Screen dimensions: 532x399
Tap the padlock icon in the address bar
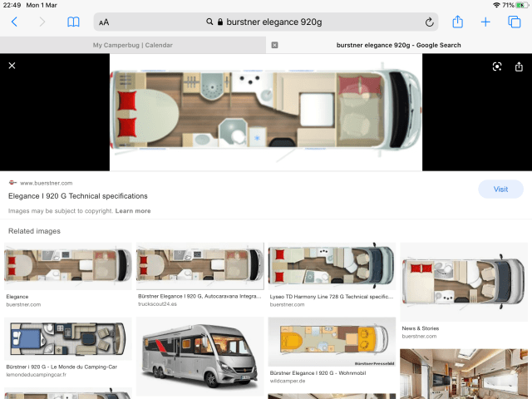click(x=220, y=22)
